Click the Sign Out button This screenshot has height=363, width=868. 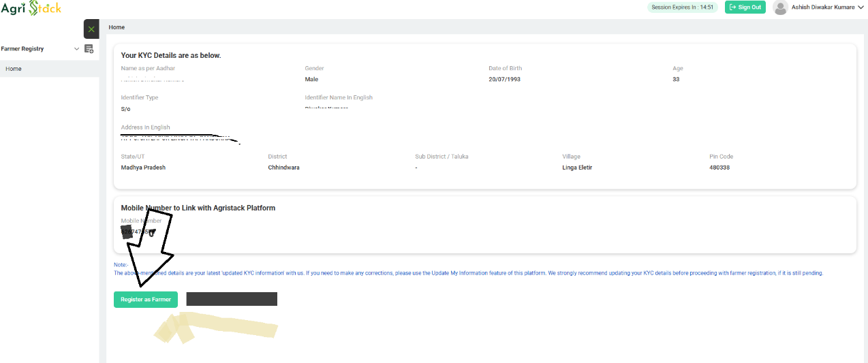click(745, 7)
